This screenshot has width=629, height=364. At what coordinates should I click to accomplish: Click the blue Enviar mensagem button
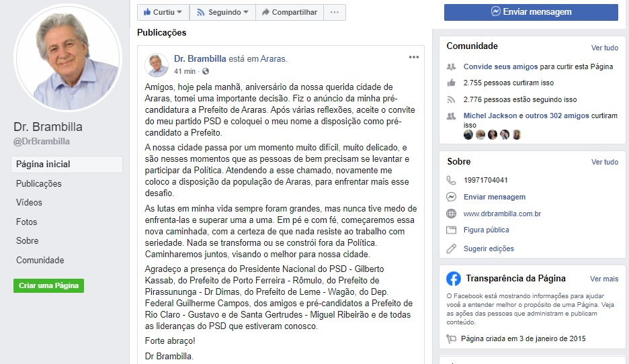(x=531, y=12)
